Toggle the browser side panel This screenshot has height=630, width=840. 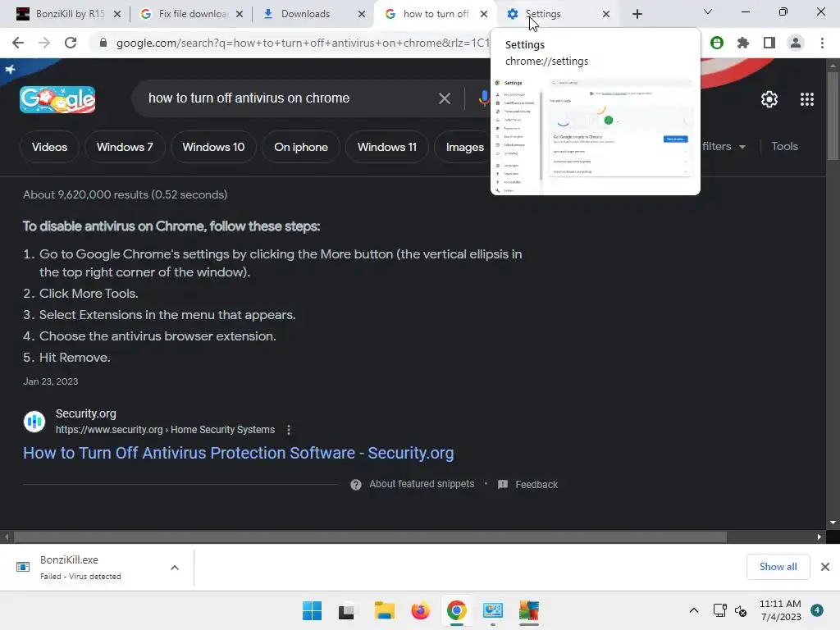(x=769, y=43)
